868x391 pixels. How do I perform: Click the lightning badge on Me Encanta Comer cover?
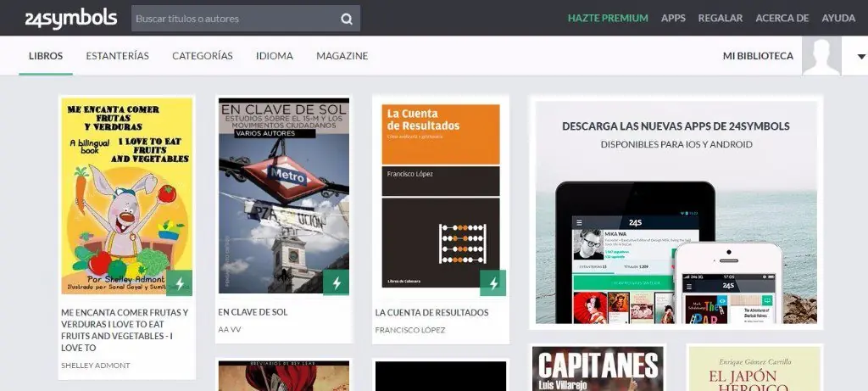click(x=180, y=283)
